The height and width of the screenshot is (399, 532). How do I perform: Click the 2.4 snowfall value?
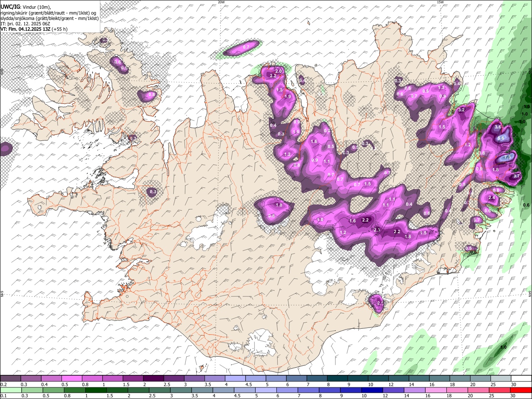click(x=492, y=198)
